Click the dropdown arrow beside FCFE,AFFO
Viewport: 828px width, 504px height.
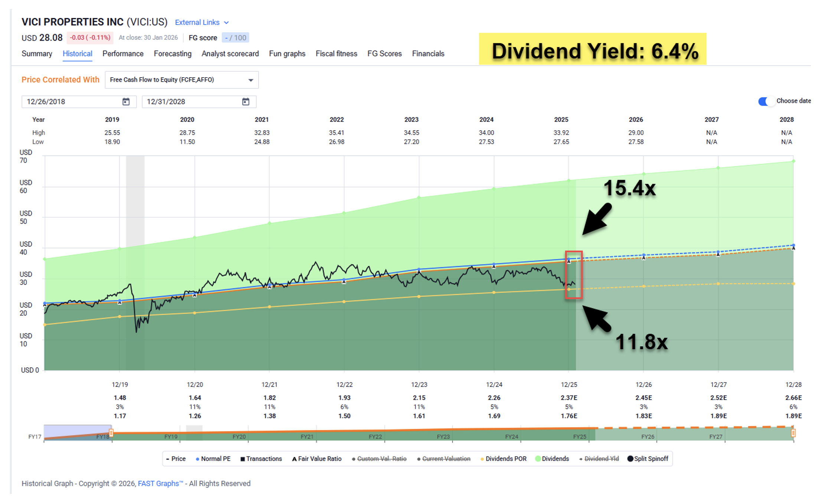[x=251, y=80]
